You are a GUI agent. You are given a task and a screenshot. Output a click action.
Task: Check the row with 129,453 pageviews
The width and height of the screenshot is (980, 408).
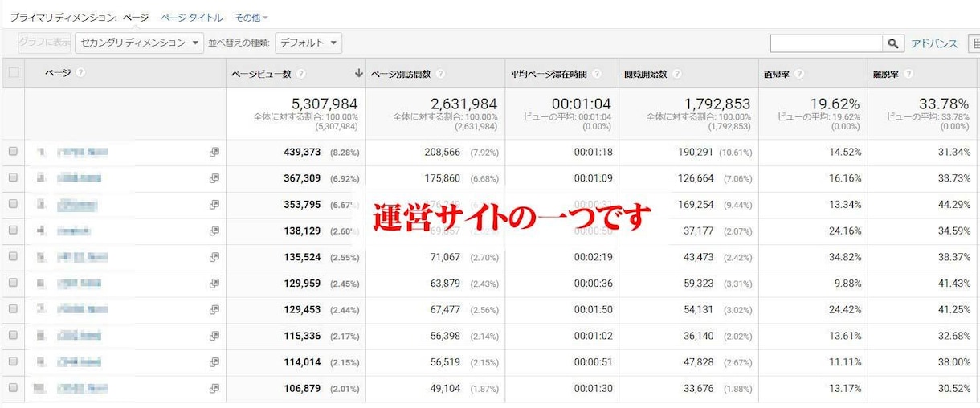pos(13,309)
